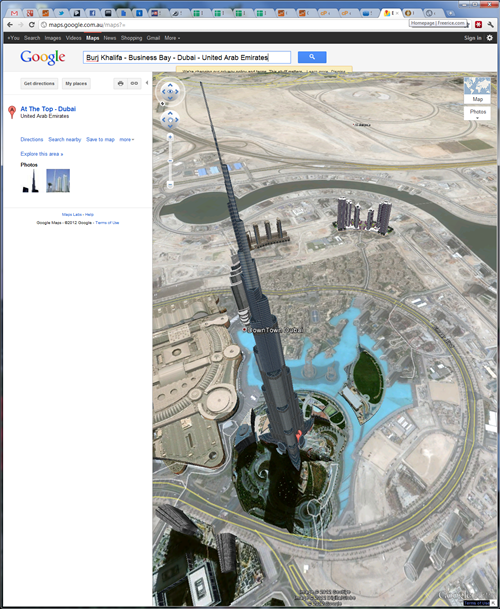Collapse the left side panel arrow
This screenshot has height=609, width=500.
click(x=147, y=83)
